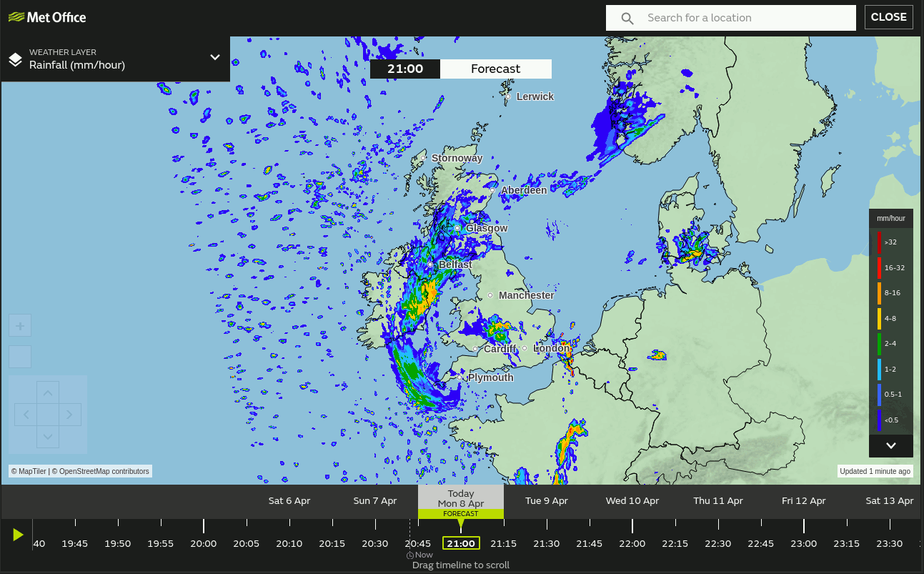
Task: Click the selected 21:00 time marker
Action: click(x=461, y=543)
